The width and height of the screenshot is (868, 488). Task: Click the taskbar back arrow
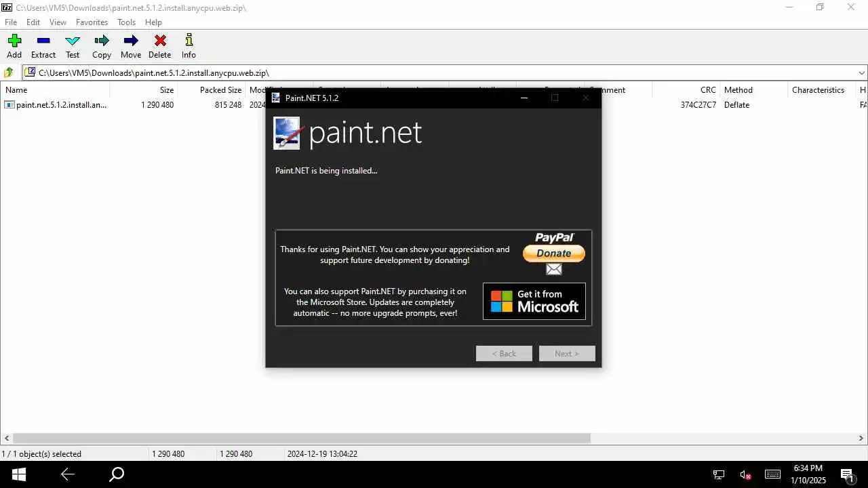[x=68, y=474]
